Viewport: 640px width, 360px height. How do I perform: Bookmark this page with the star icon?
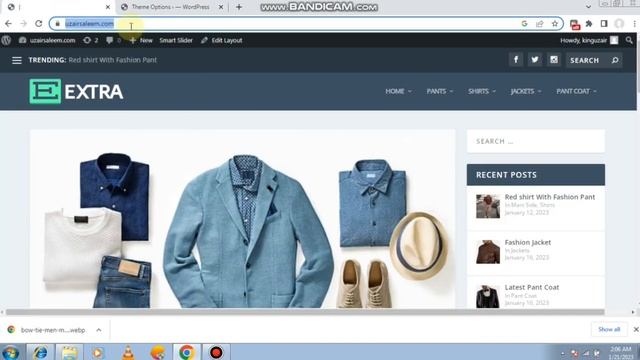pos(554,24)
